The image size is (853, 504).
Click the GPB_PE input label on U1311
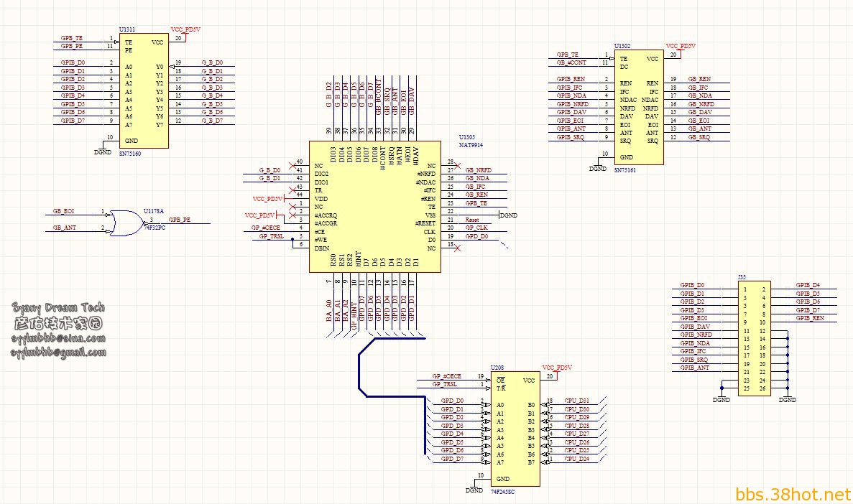[x=72, y=46]
